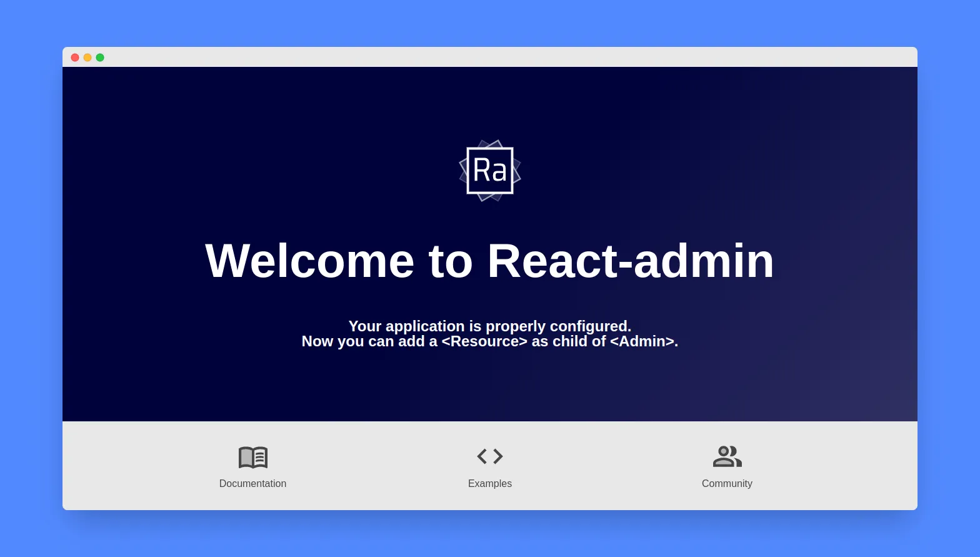980x557 pixels.
Task: Click the yellow minimize window button
Action: 87,58
